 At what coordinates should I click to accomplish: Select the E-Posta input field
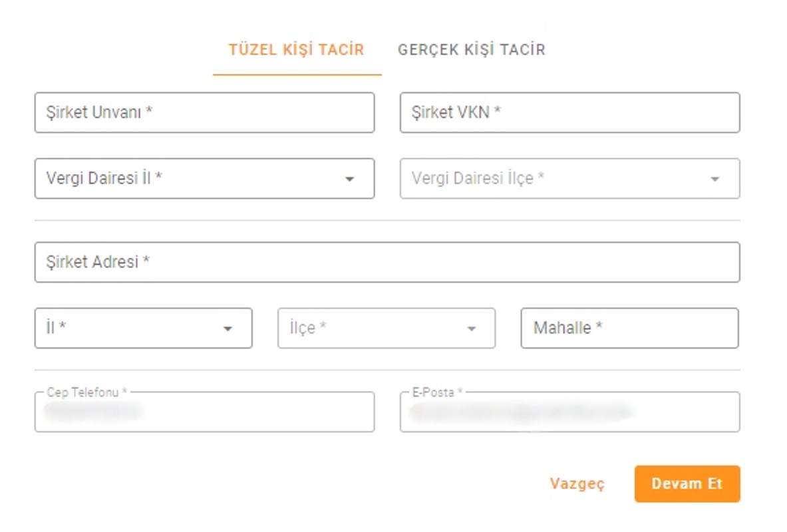[x=569, y=412]
